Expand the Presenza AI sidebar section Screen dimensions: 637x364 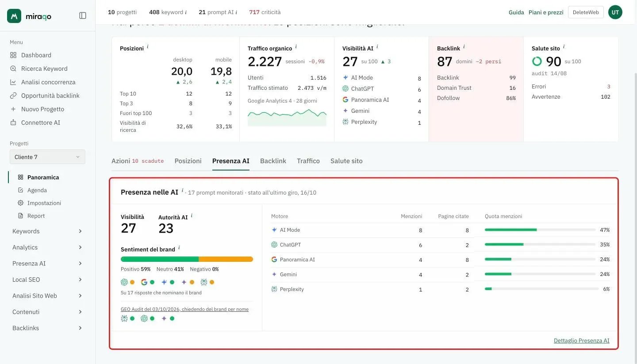[x=47, y=264]
